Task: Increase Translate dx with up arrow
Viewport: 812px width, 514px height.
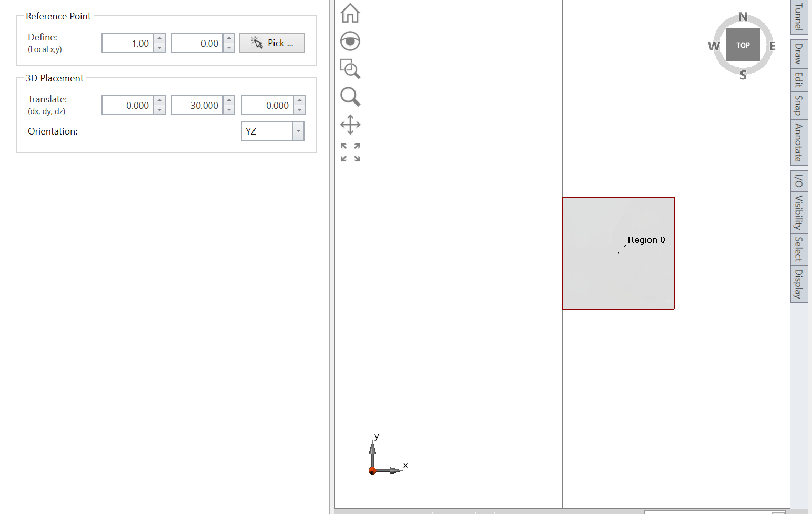Action: tap(160, 100)
